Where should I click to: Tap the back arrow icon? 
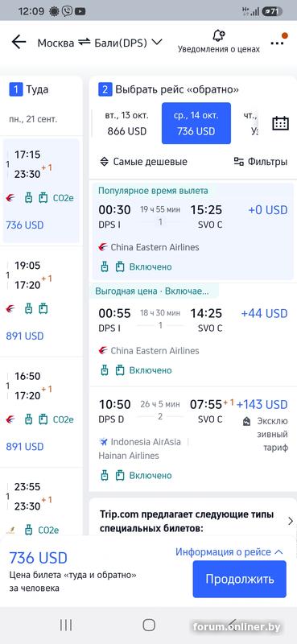pyautogui.click(x=19, y=43)
